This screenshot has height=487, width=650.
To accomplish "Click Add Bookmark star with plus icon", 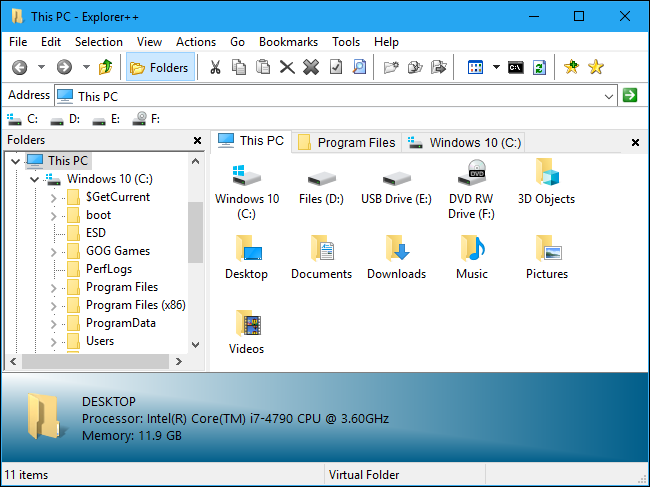I will (571, 67).
